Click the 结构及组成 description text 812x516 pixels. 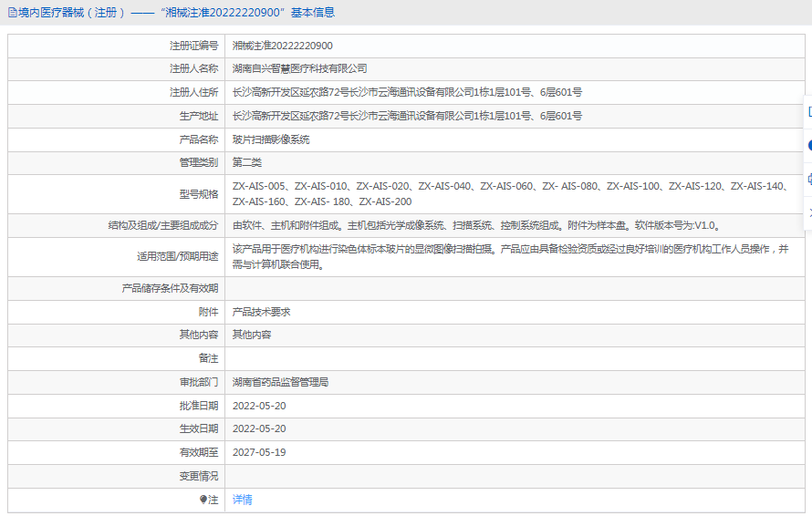pyautogui.click(x=476, y=225)
